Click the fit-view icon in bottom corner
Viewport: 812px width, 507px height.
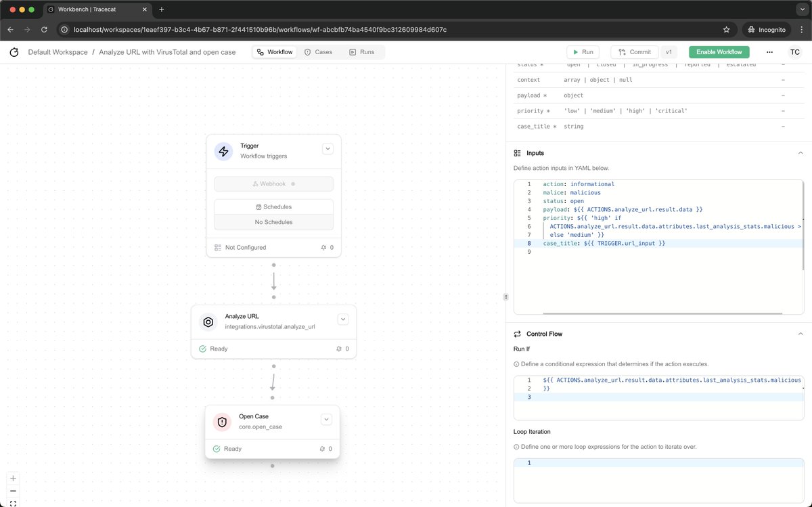[x=13, y=502]
